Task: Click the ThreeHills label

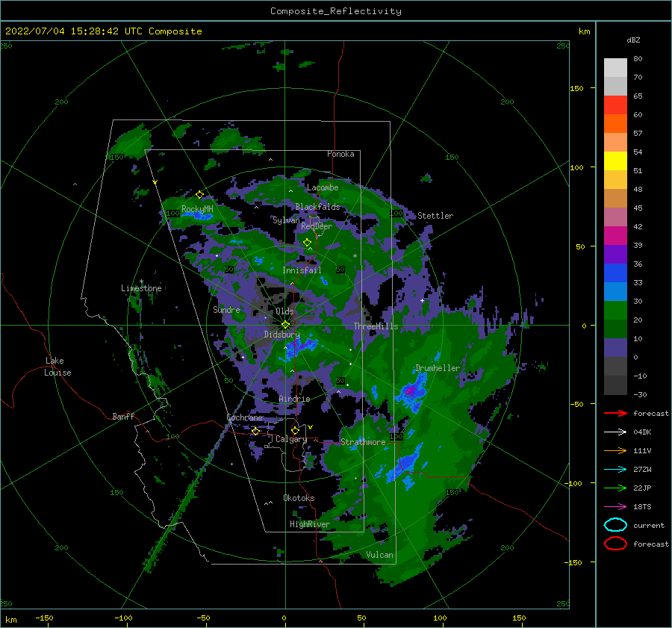Action: coord(376,326)
